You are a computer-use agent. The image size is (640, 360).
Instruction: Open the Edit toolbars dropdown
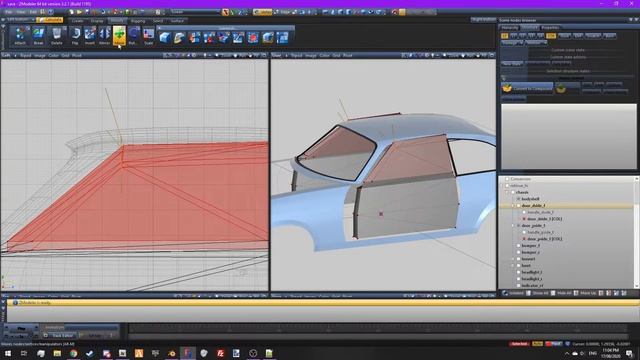tap(20, 20)
